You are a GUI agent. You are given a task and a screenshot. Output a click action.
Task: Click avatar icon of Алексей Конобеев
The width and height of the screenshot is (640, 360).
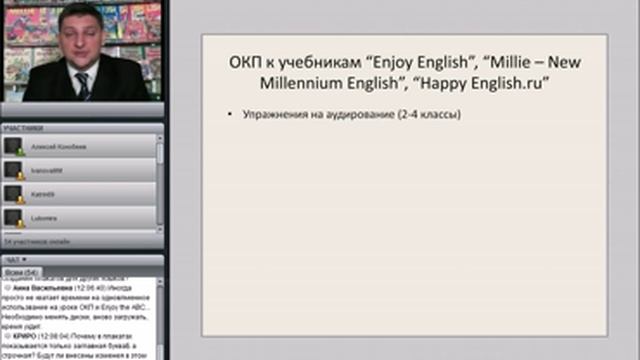[x=13, y=146]
